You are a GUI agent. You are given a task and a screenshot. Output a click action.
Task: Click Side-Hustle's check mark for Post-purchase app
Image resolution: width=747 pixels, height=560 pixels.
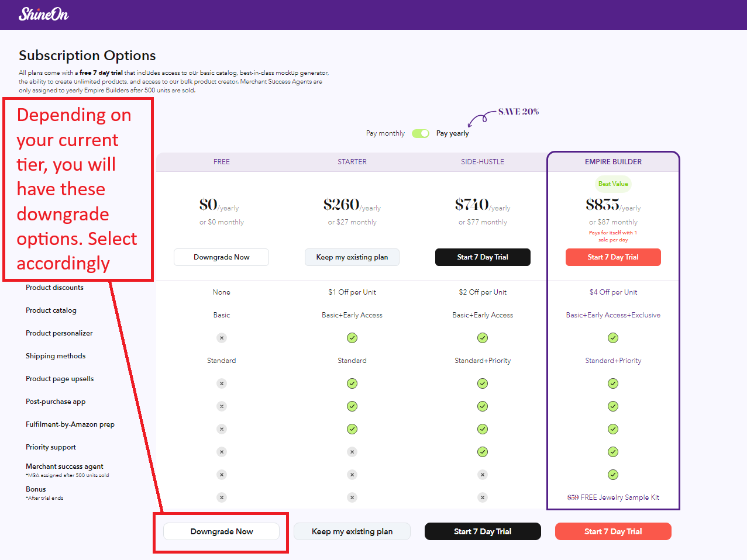click(x=483, y=406)
